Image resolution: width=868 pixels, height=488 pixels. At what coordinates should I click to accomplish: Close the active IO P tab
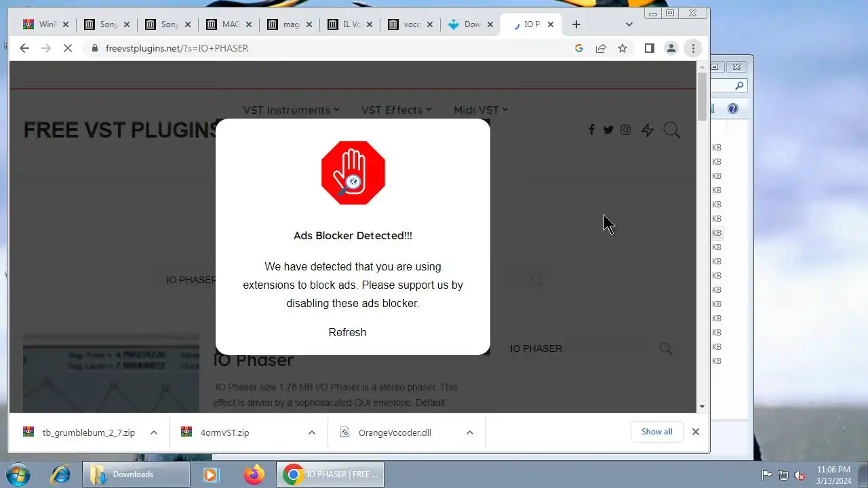click(x=551, y=24)
